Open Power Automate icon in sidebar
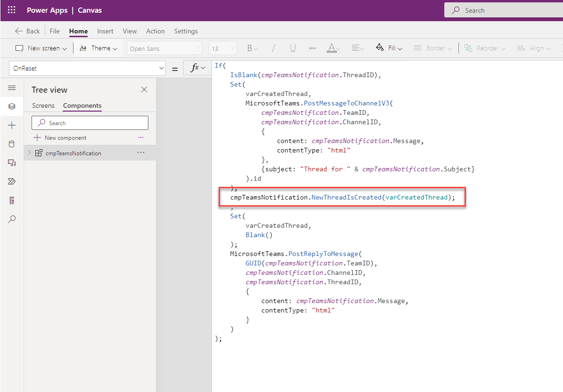Image resolution: width=563 pixels, height=392 pixels. pos(12,181)
